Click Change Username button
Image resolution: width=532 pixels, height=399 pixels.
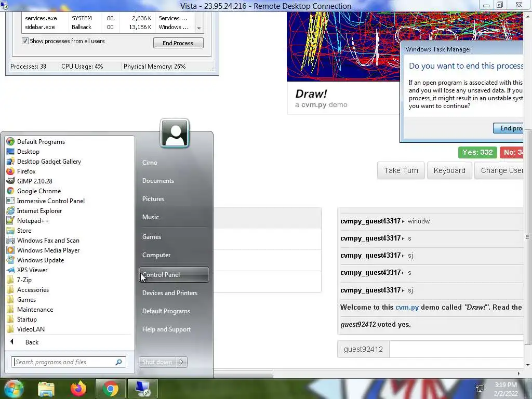(x=499, y=170)
